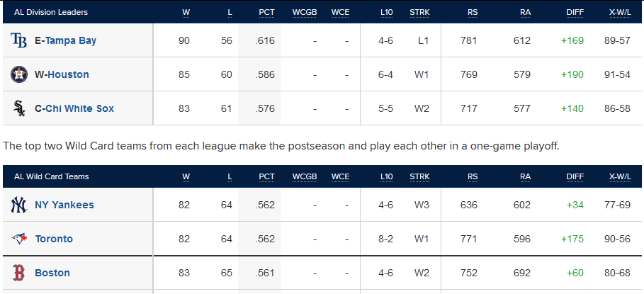Click L10 header in Wild Card table
The image size is (644, 294).
387,176
